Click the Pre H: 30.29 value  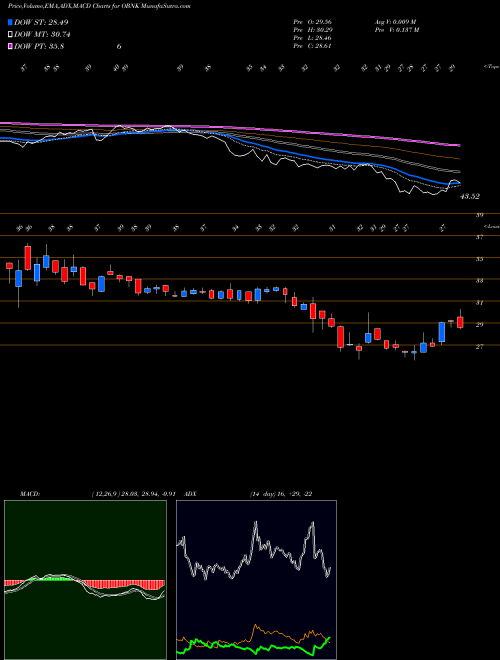(x=313, y=30)
